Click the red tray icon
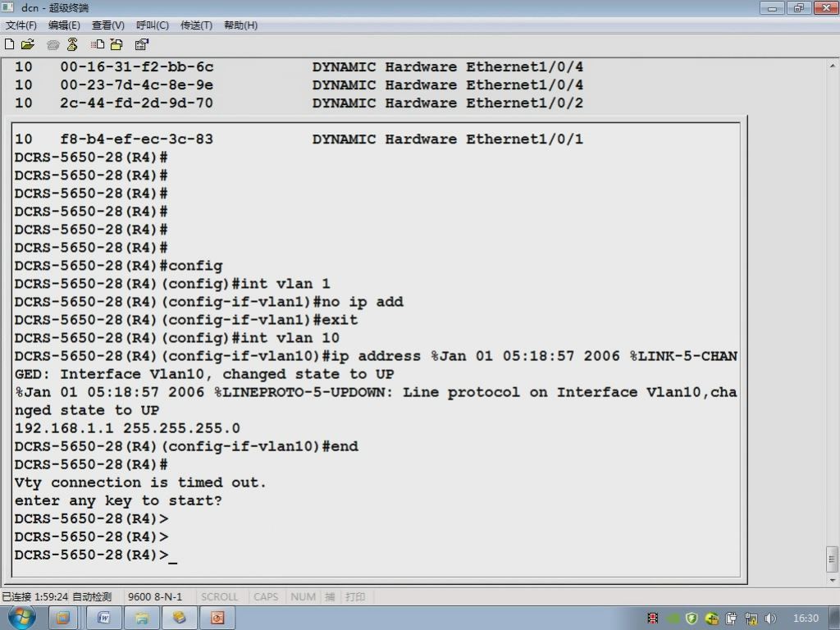840x630 pixels. pyautogui.click(x=652, y=619)
